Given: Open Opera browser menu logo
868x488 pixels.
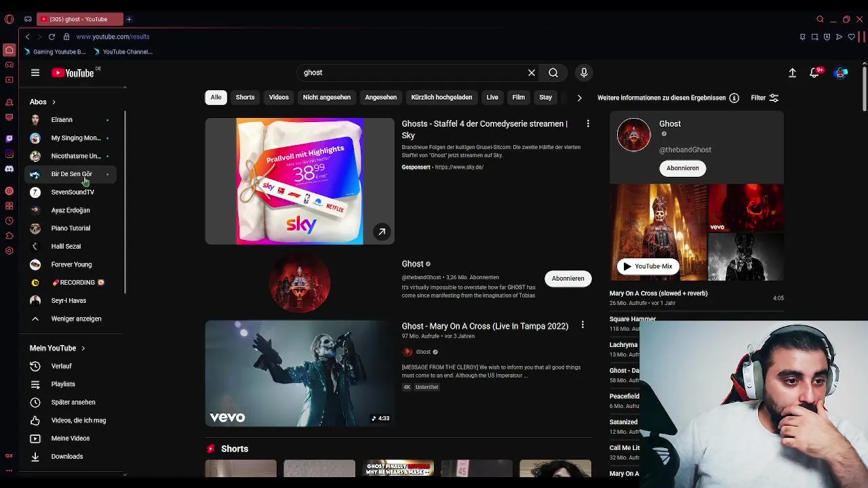Looking at the screenshot, I should click(9, 19).
